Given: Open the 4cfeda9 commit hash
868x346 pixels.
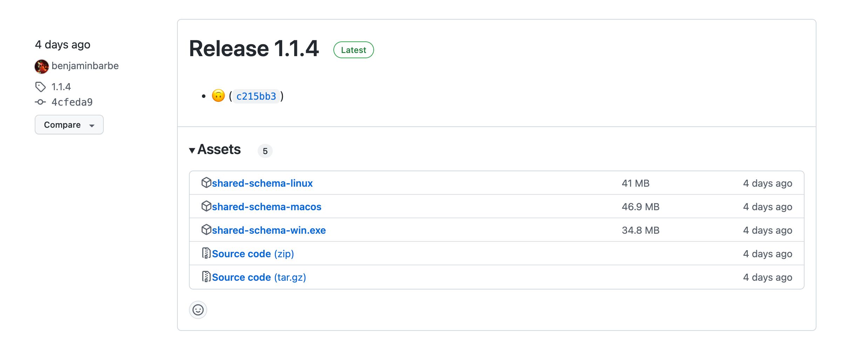Looking at the screenshot, I should pos(72,102).
